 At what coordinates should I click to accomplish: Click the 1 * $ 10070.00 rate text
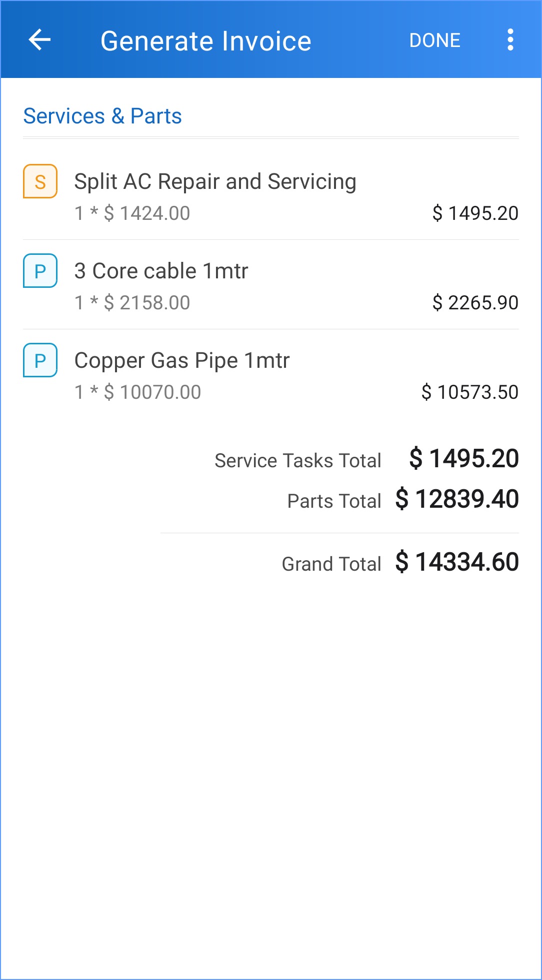[x=138, y=392]
